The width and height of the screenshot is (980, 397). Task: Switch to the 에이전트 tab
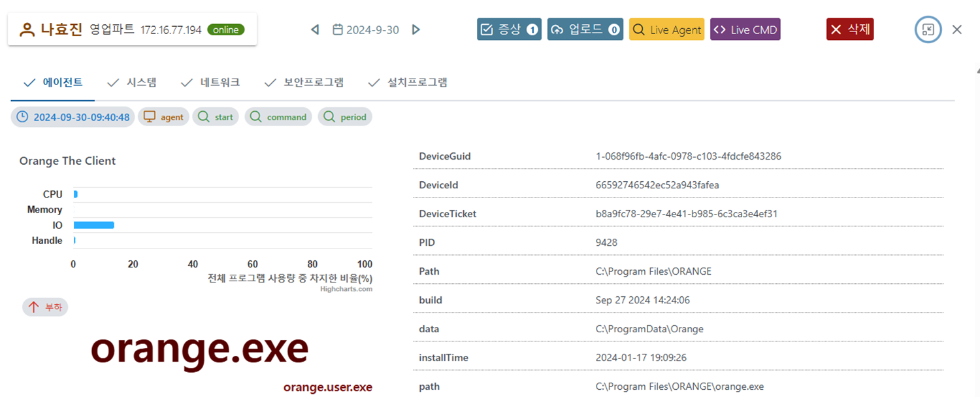coord(53,82)
